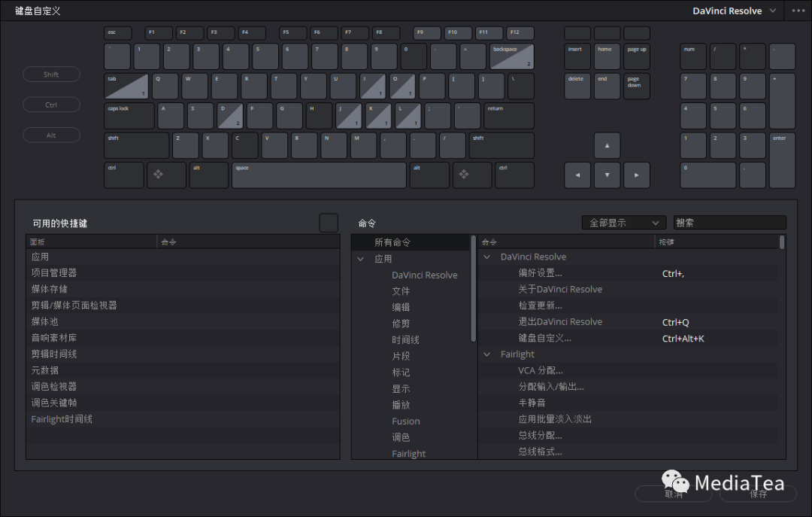Select Fusion command category
The image size is (812, 517).
point(406,421)
